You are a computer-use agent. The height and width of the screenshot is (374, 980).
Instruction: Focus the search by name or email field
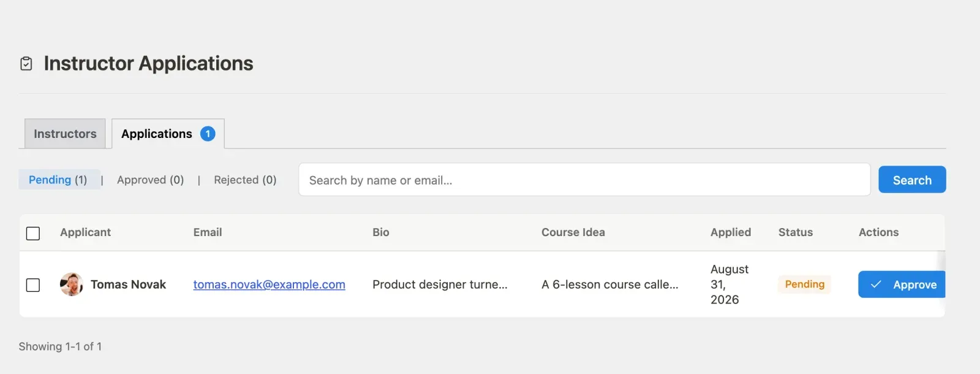click(x=584, y=180)
